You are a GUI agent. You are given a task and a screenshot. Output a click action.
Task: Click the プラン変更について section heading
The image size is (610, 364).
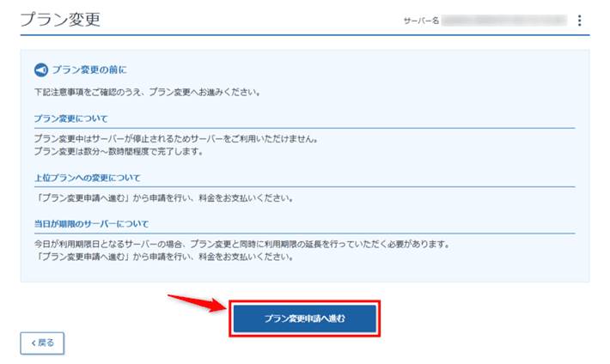click(x=70, y=118)
